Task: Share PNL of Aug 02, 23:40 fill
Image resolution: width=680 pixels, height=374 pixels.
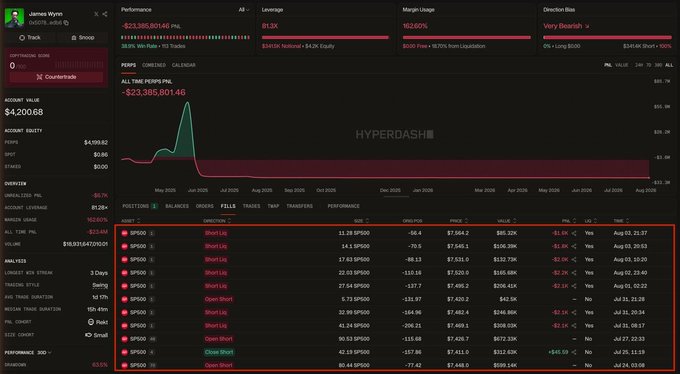Action: tap(574, 273)
